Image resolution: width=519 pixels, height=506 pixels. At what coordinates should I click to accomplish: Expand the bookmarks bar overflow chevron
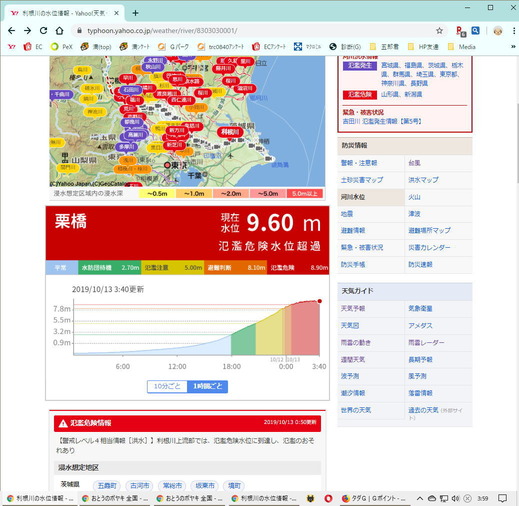[513, 47]
